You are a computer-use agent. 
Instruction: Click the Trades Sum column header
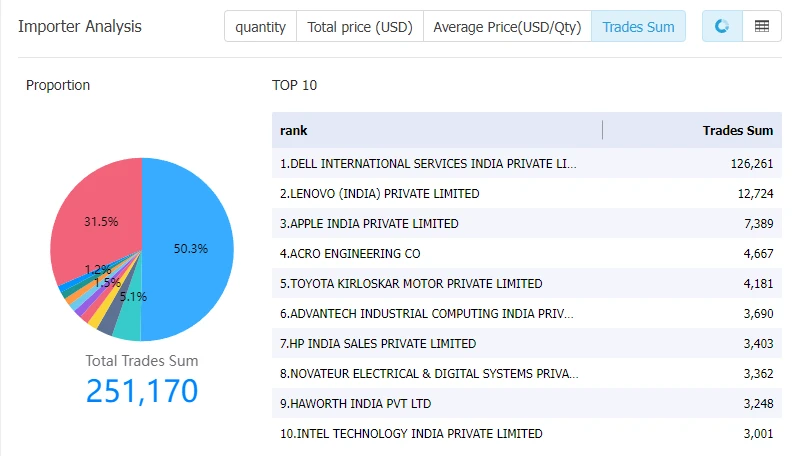(x=692, y=130)
